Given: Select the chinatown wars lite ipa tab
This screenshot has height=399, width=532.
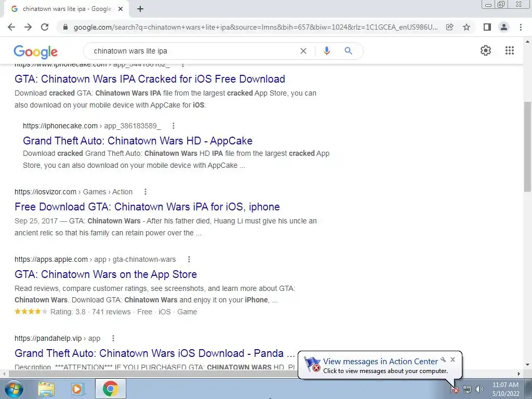Looking at the screenshot, I should pyautogui.click(x=66, y=9).
